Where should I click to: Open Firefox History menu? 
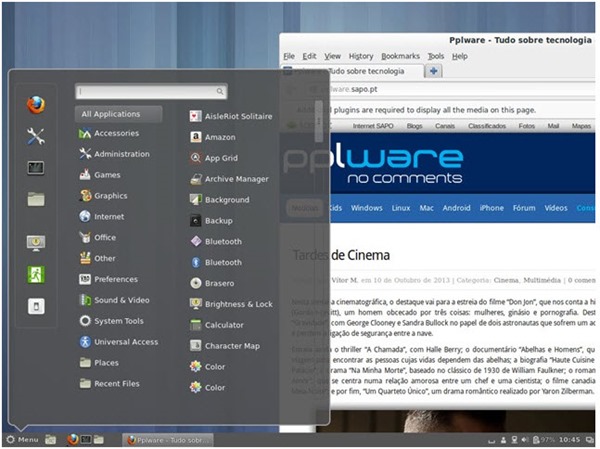coord(361,56)
